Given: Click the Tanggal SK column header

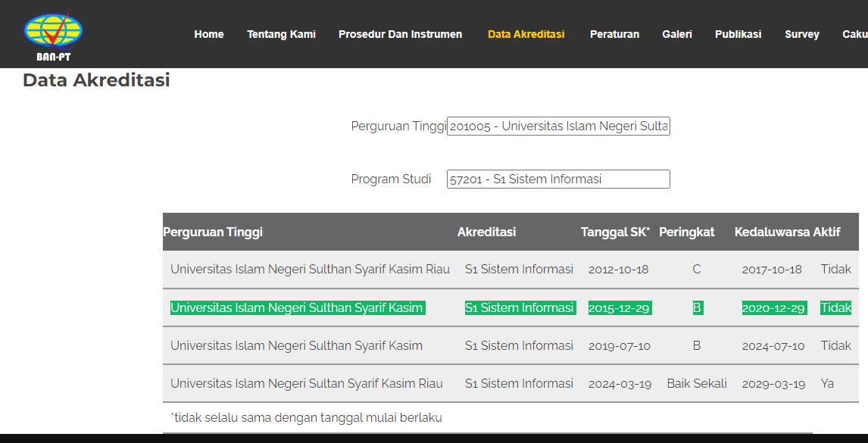Looking at the screenshot, I should (x=615, y=232).
